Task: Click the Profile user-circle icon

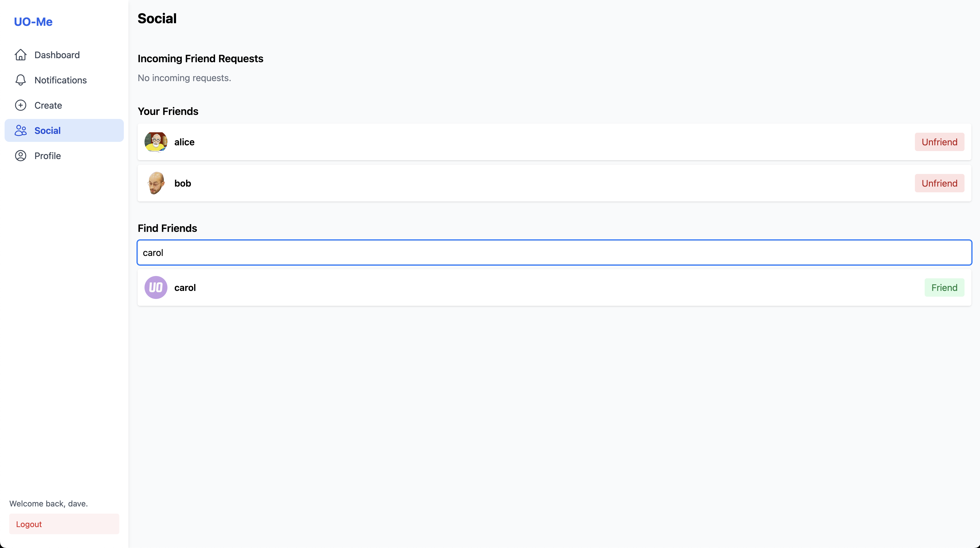Action: pos(21,156)
